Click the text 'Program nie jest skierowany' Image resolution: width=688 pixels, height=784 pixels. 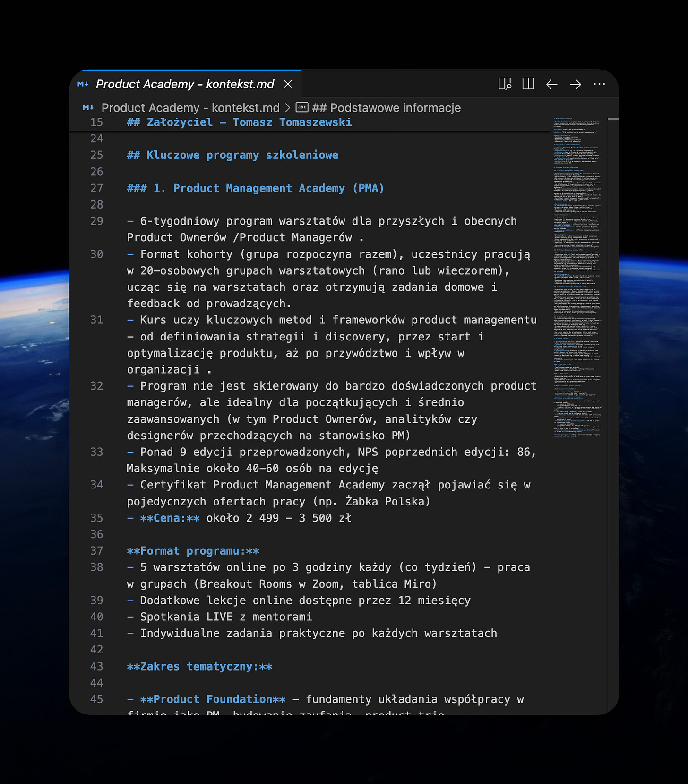[229, 386]
